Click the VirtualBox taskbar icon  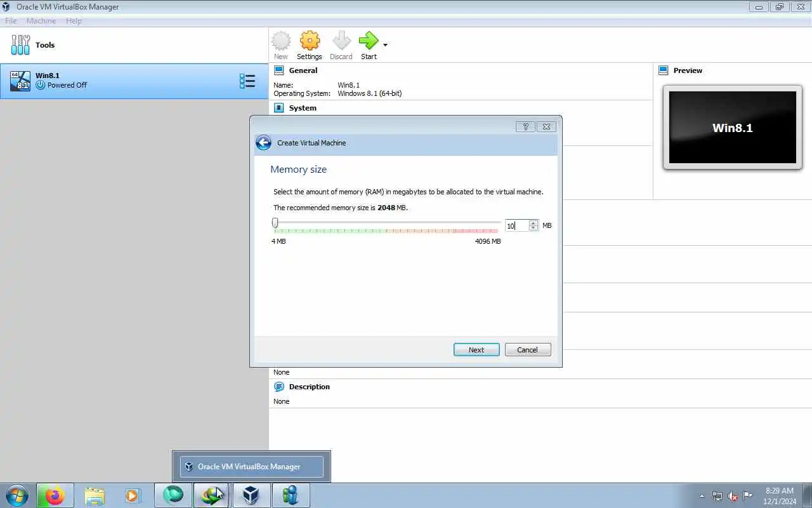click(251, 495)
